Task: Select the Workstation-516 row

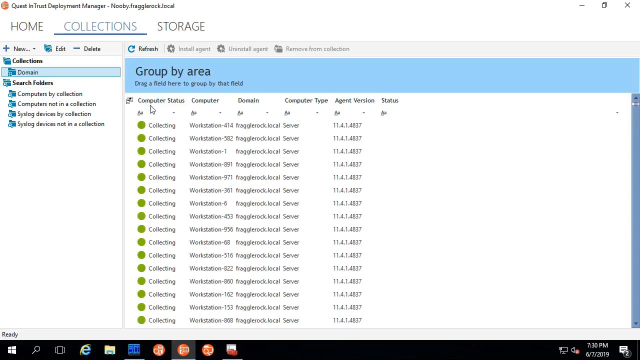Action: pos(378,256)
